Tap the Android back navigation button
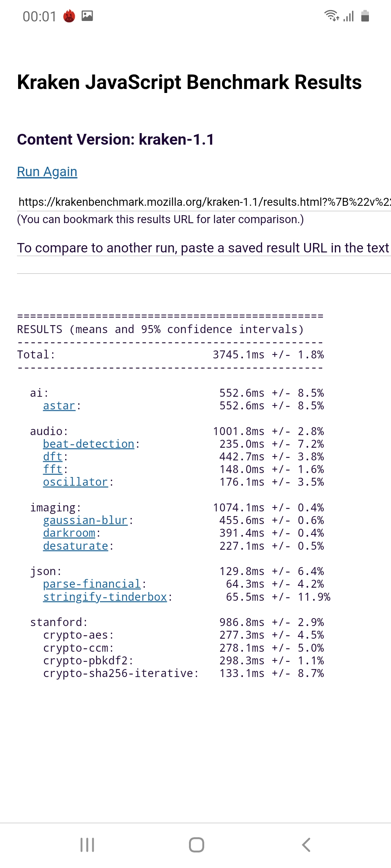This screenshot has width=391, height=868. [x=306, y=845]
